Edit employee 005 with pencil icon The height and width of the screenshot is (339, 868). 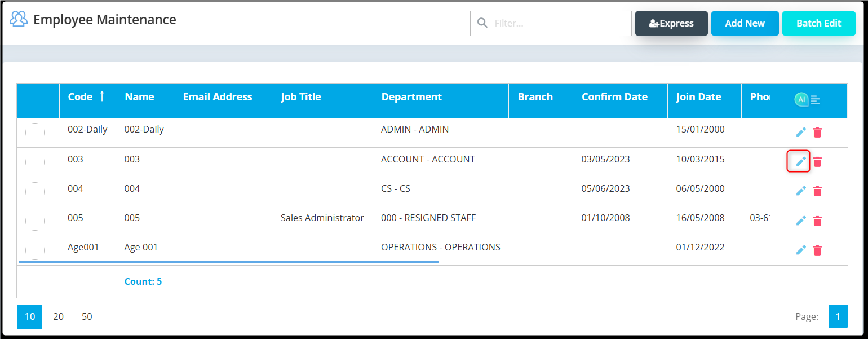coord(801,221)
